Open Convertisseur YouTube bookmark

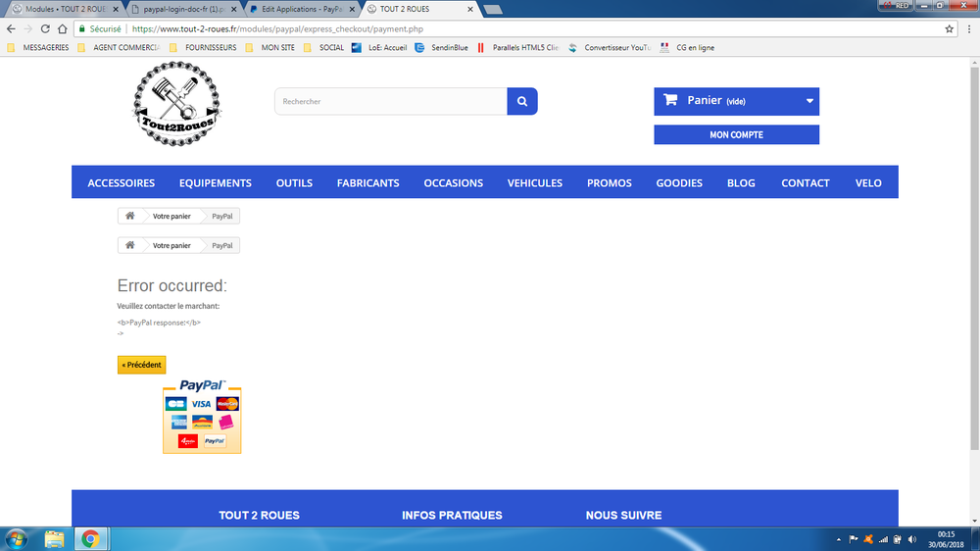coord(611,47)
